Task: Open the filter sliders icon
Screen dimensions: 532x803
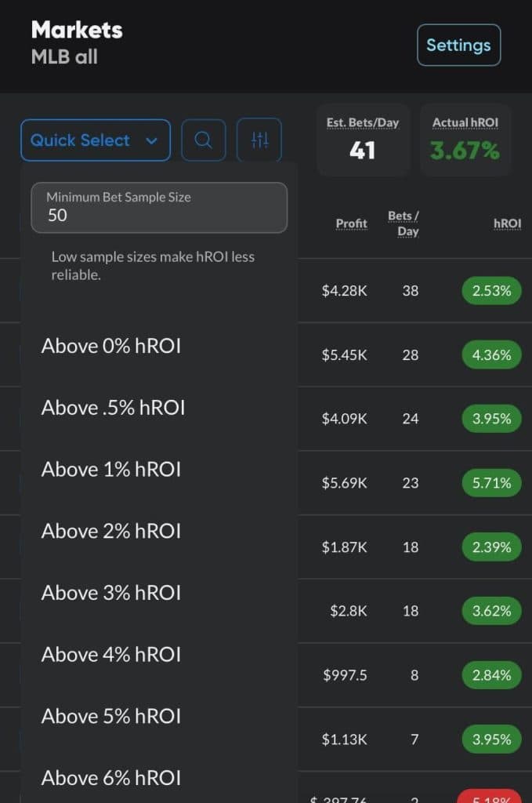Action: click(x=259, y=140)
